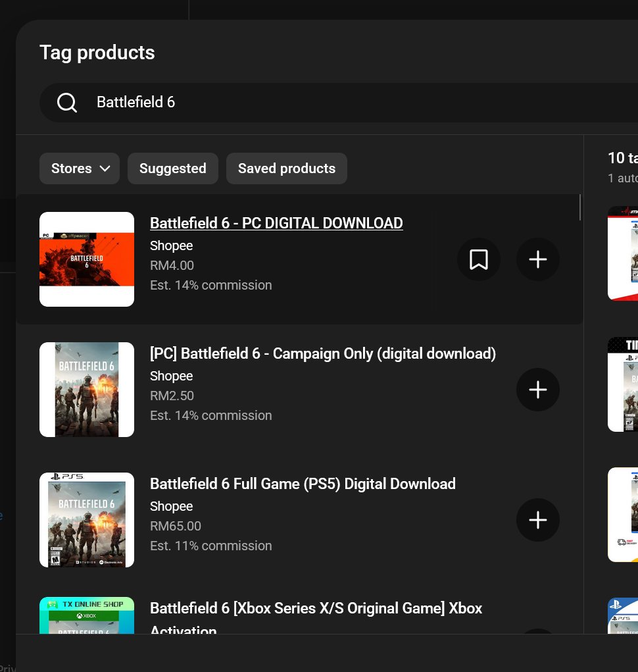Click the Tag products heading
Screen dimensions: 638x672
point(97,53)
